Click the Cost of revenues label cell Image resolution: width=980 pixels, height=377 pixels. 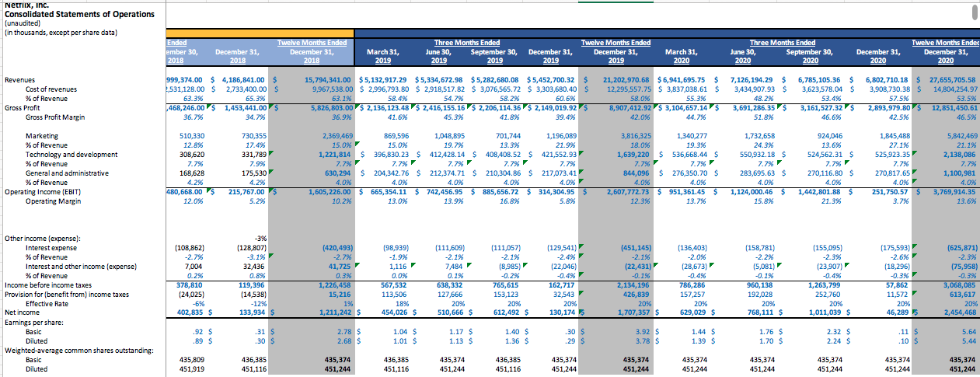coord(53,89)
